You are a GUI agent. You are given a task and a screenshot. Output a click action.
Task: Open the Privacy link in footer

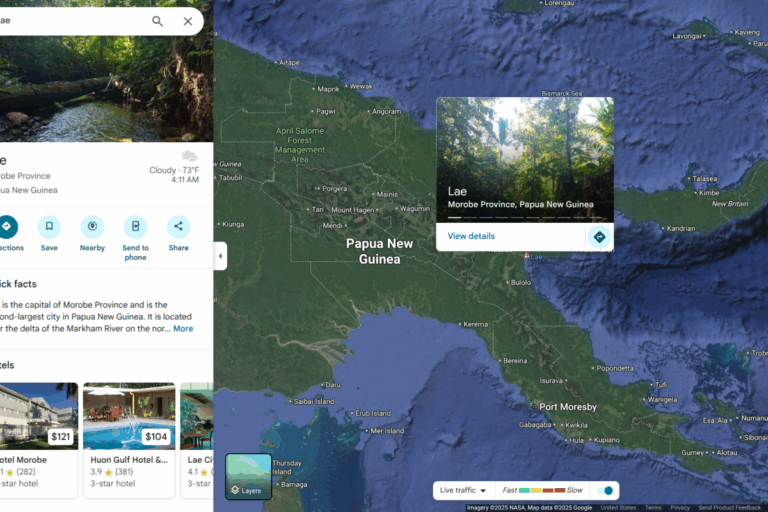(680, 508)
